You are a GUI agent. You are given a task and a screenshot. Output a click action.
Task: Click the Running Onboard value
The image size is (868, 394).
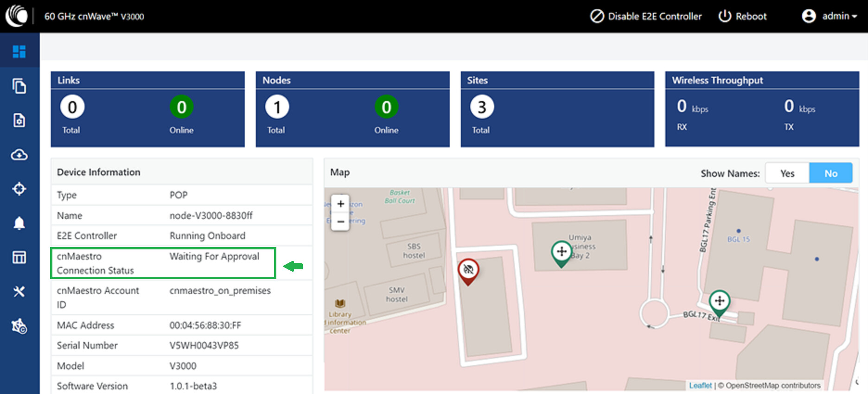[207, 236]
